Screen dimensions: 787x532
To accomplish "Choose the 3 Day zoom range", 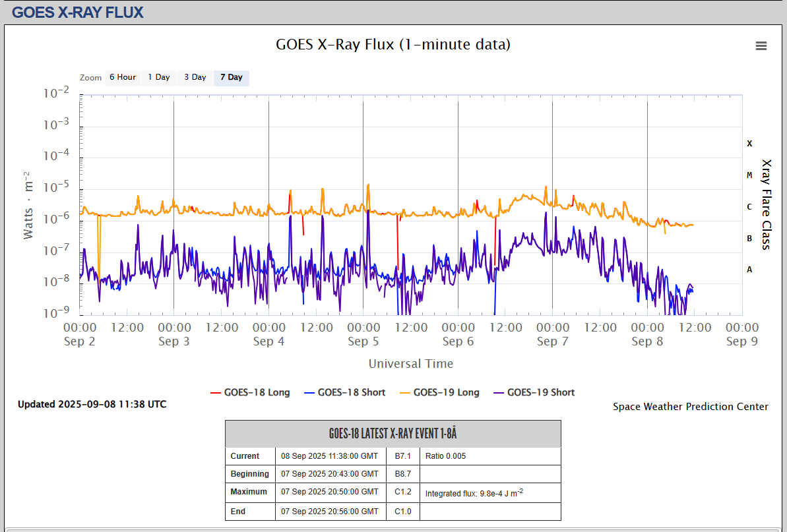I will [x=195, y=77].
